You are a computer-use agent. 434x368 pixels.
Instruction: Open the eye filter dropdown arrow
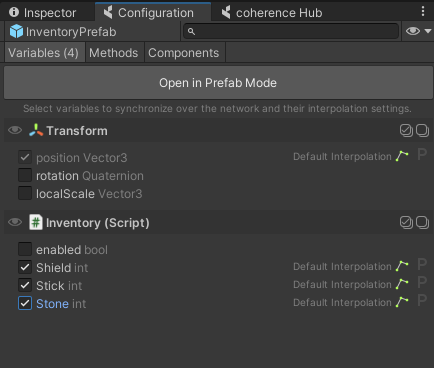(x=428, y=31)
